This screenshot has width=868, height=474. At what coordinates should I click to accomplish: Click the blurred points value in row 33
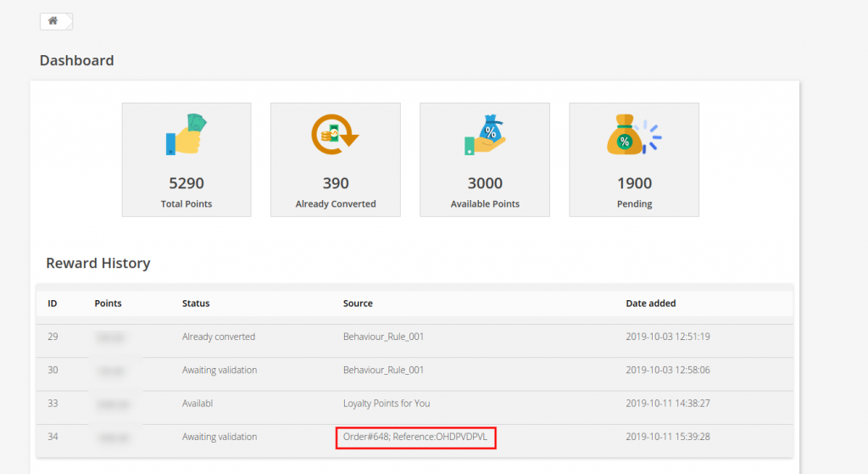(113, 404)
